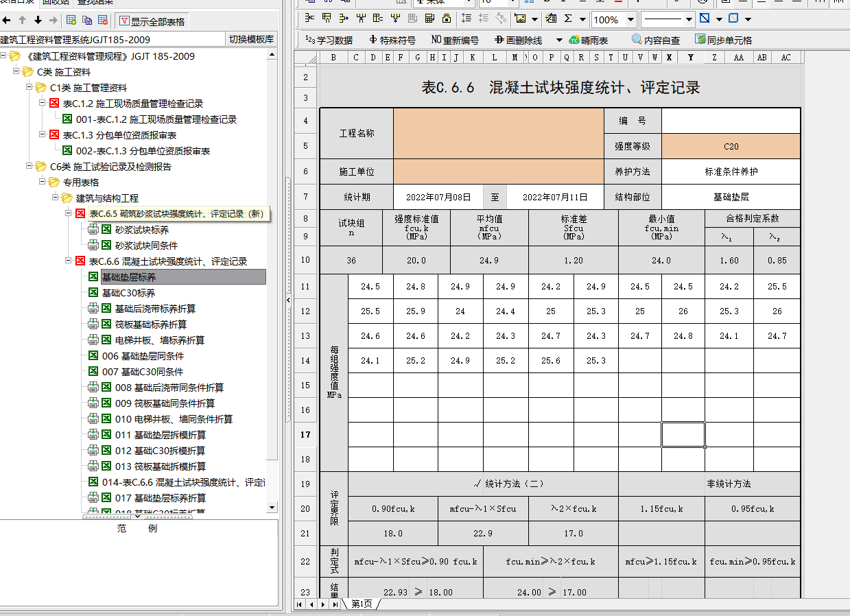Select row header 17
The height and width of the screenshot is (616, 850).
pyautogui.click(x=305, y=434)
